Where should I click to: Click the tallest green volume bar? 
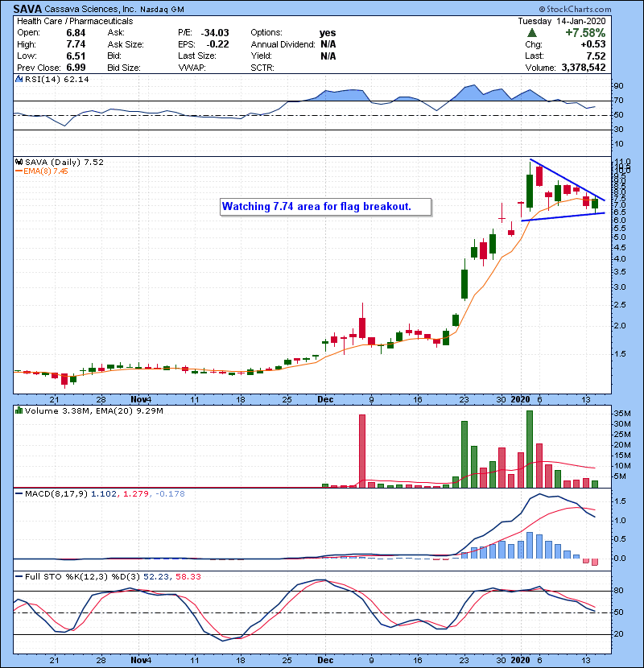click(x=530, y=449)
